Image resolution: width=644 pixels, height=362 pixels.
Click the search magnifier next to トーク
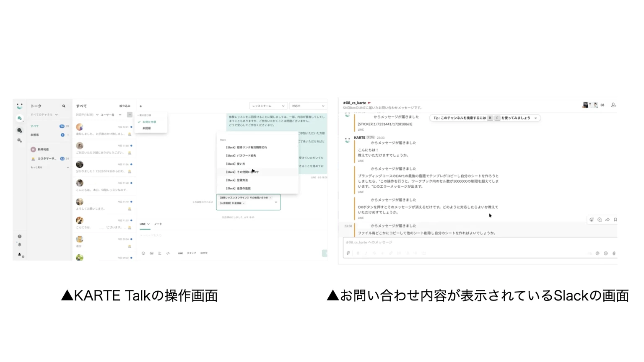pyautogui.click(x=64, y=106)
